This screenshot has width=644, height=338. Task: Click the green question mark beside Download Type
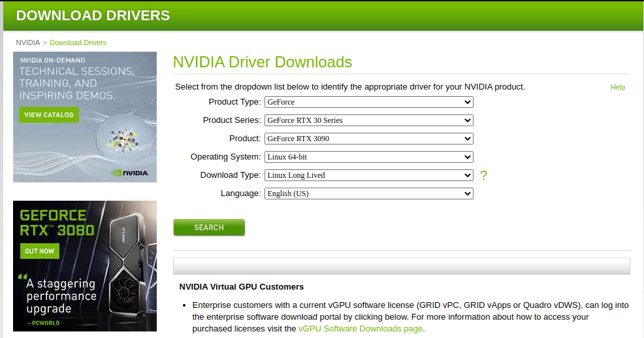(483, 176)
